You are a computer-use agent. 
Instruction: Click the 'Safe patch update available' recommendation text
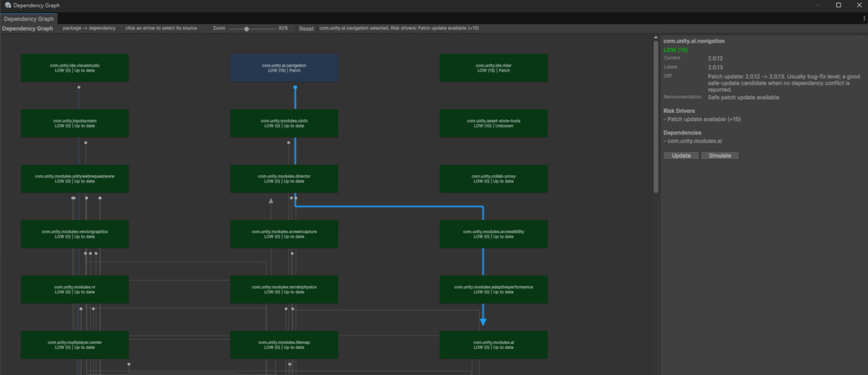[744, 97]
